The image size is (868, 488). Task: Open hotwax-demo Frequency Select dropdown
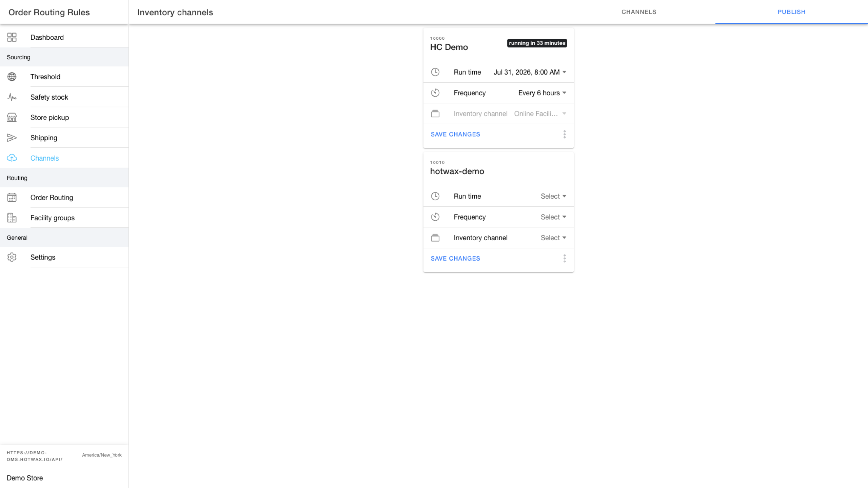coord(553,217)
